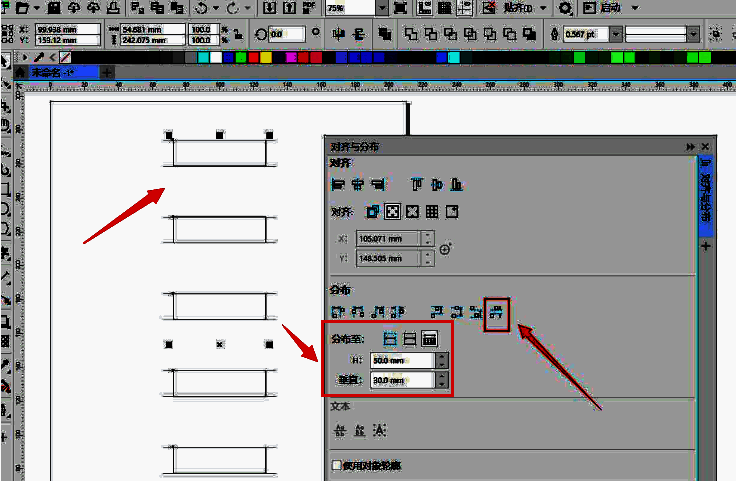Add a docker with the plus button
Image resolution: width=736 pixels, height=481 pixels.
point(706,245)
